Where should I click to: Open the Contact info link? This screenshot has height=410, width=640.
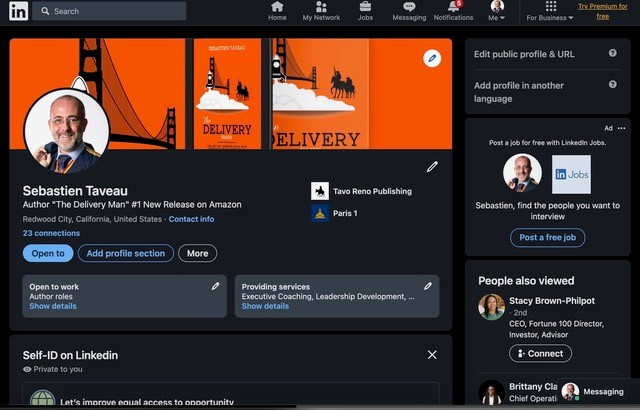tap(191, 219)
